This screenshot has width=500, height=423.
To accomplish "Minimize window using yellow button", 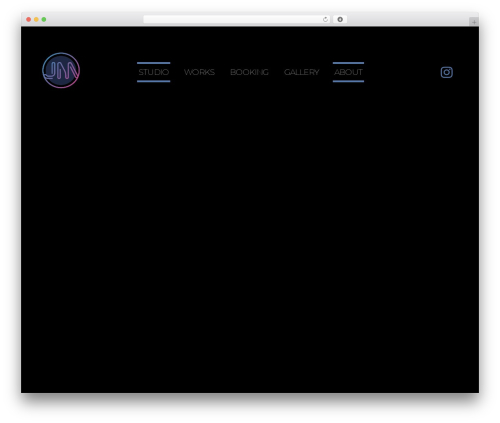I will click(x=36, y=19).
